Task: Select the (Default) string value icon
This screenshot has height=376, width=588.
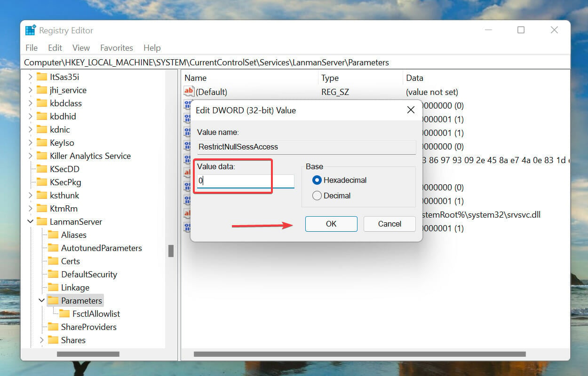Action: coord(189,92)
